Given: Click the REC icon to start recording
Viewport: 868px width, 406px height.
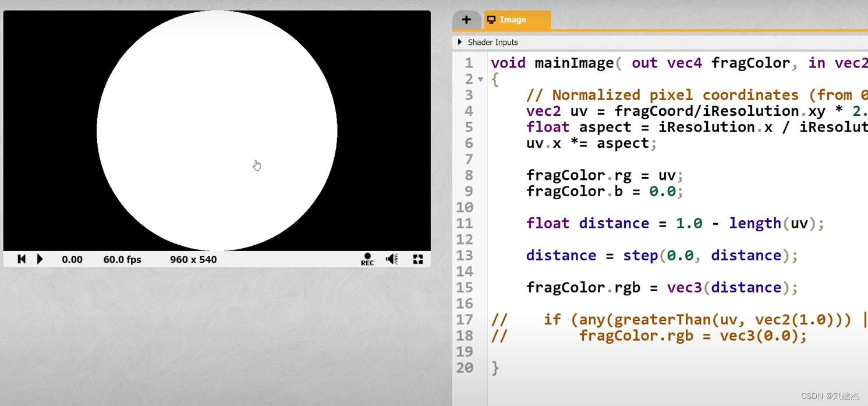Looking at the screenshot, I should pos(367,259).
